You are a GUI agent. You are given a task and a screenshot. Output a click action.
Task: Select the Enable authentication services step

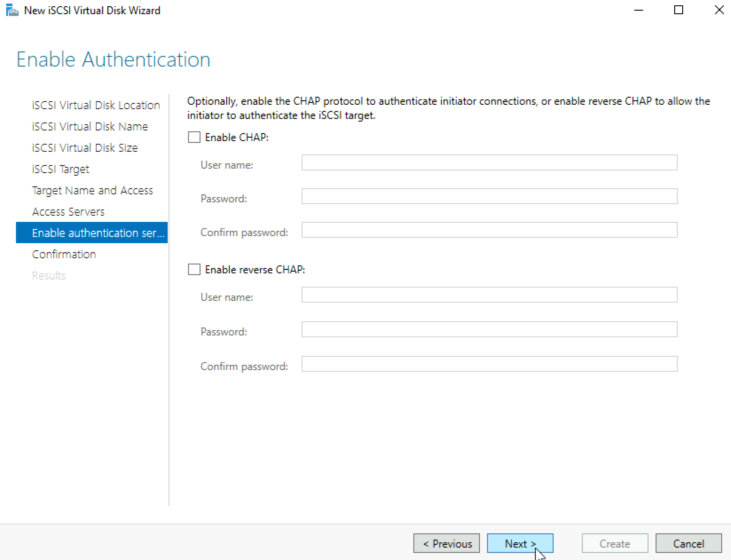click(92, 233)
